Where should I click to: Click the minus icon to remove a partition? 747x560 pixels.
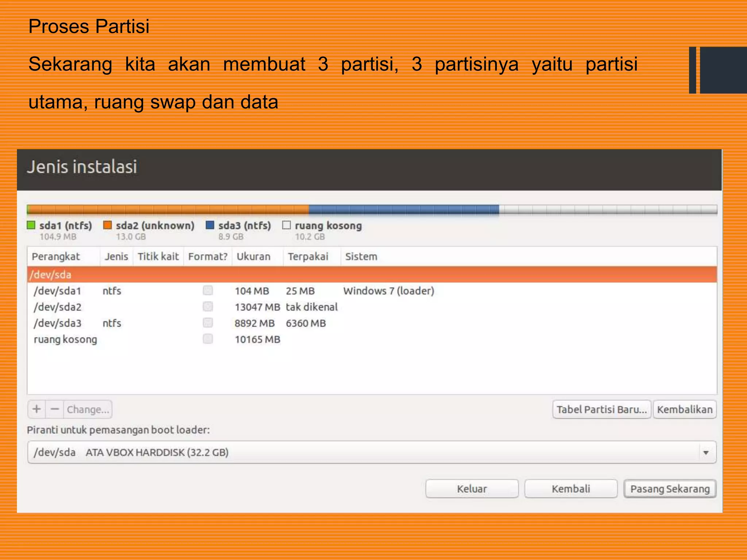pyautogui.click(x=55, y=409)
